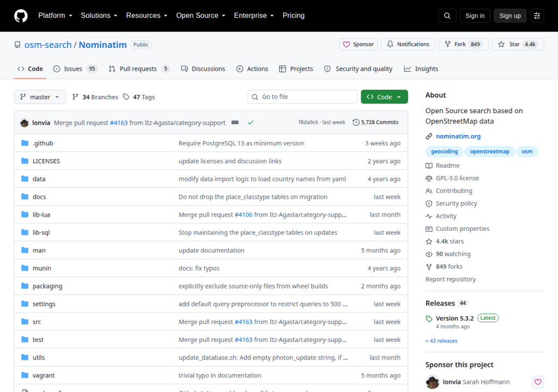Click the docs folder icon
This screenshot has width=558, height=392.
pos(25,197)
